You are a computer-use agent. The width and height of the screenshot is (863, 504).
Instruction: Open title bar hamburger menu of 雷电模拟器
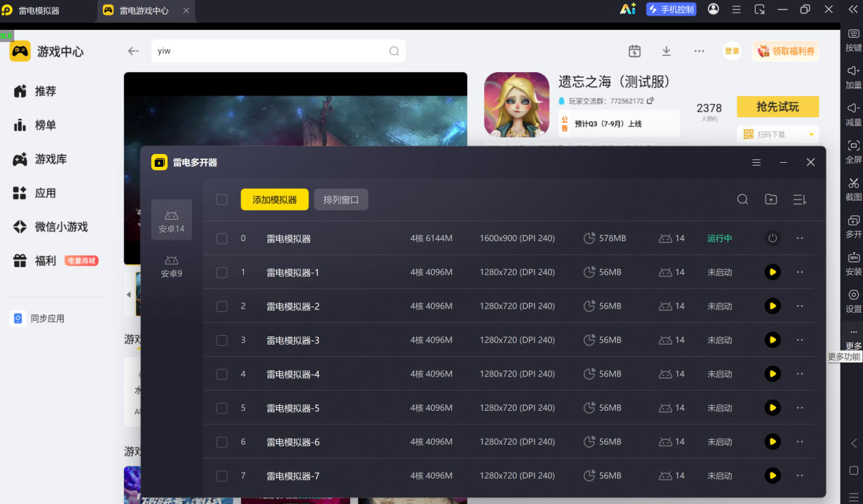click(736, 10)
